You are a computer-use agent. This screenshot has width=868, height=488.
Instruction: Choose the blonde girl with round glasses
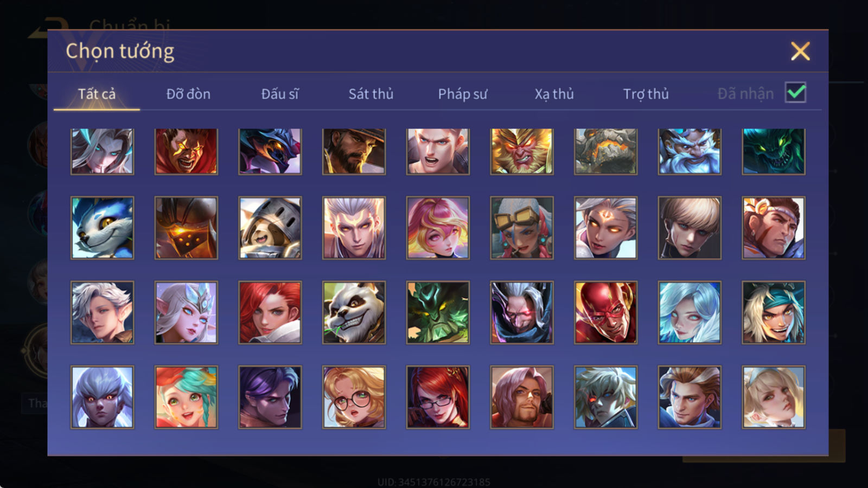coord(354,397)
